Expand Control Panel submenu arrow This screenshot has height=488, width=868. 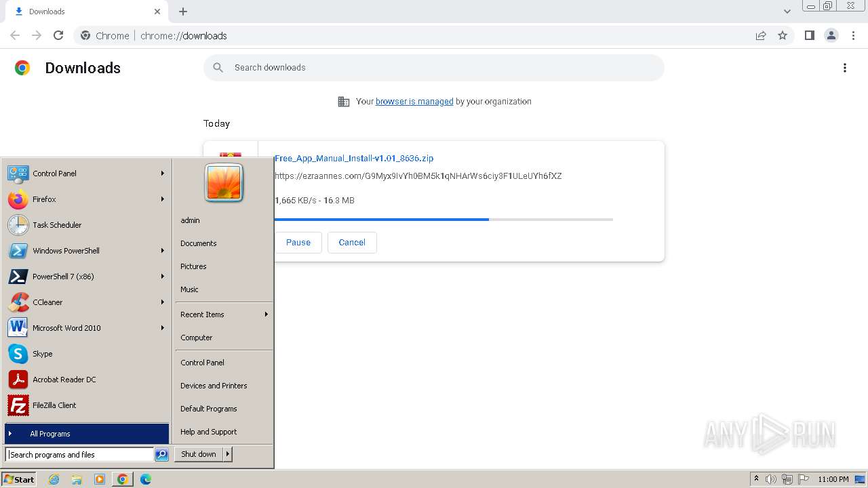(x=163, y=174)
